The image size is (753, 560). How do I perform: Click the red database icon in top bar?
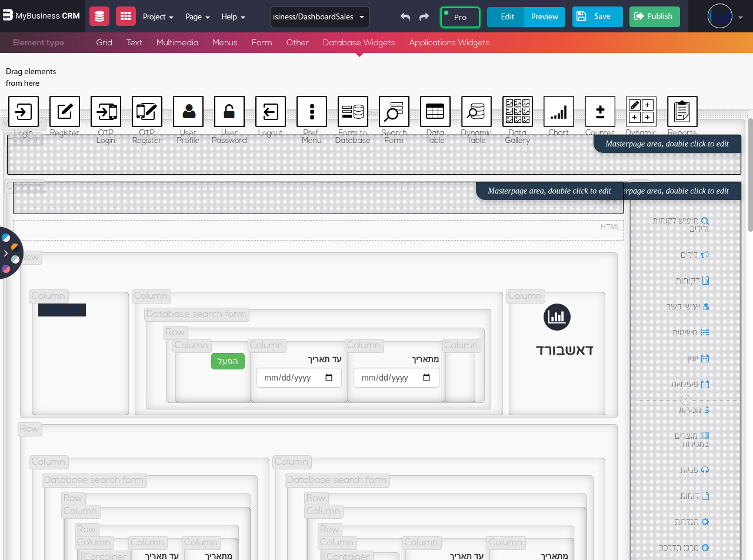tap(99, 16)
